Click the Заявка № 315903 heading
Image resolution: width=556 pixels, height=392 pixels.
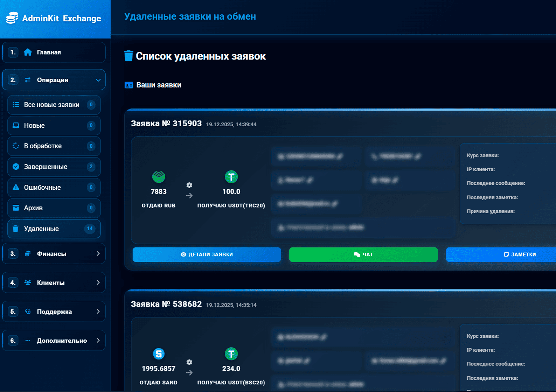click(x=166, y=124)
